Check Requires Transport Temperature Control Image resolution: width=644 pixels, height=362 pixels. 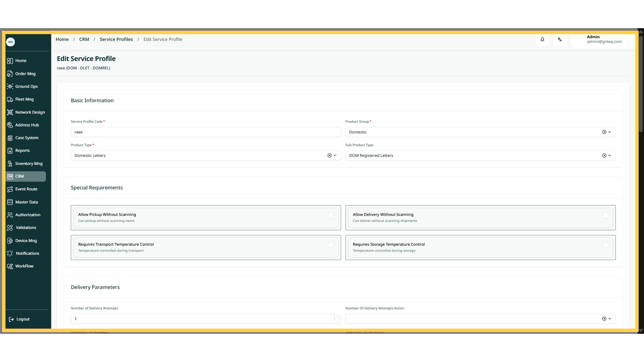pyautogui.click(x=331, y=245)
